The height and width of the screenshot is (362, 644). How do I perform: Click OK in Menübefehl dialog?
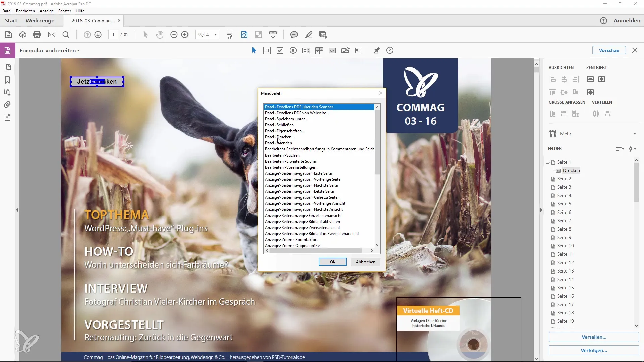click(x=332, y=262)
